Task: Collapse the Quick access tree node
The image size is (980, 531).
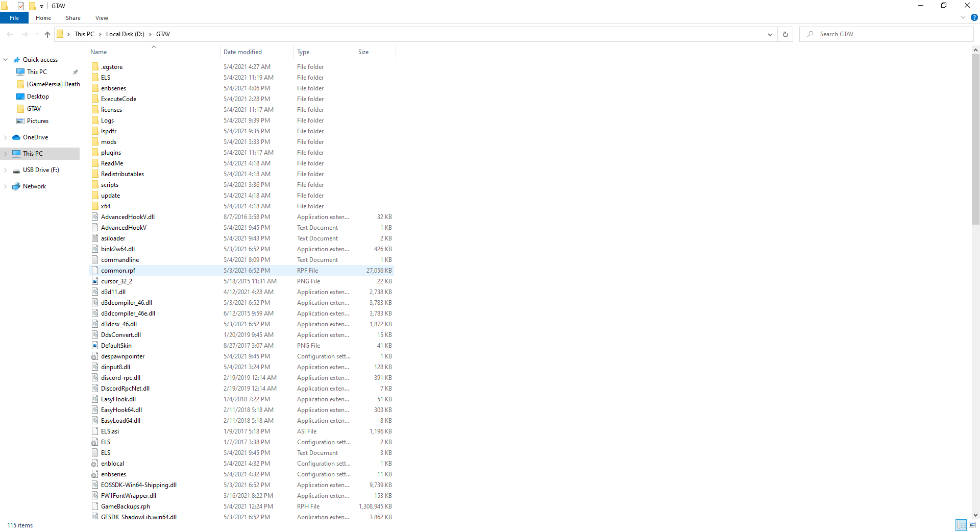Action: (6, 60)
